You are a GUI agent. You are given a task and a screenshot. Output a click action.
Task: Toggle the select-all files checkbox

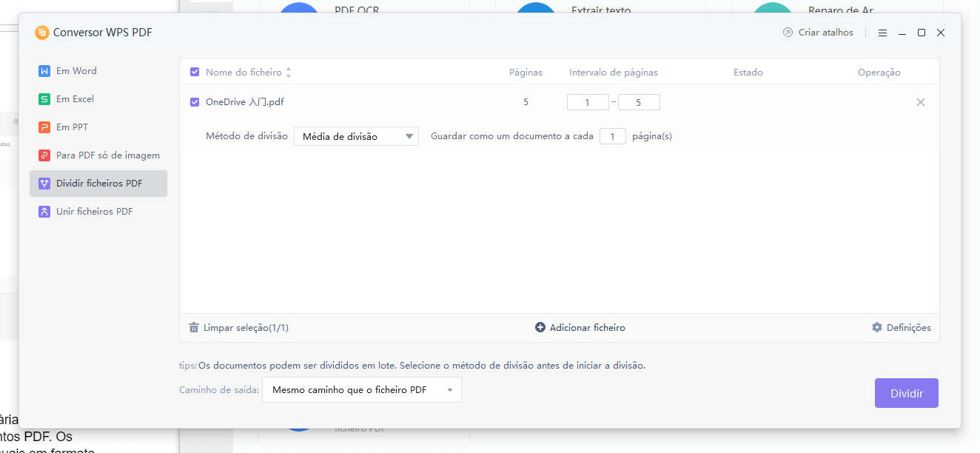[x=194, y=72]
